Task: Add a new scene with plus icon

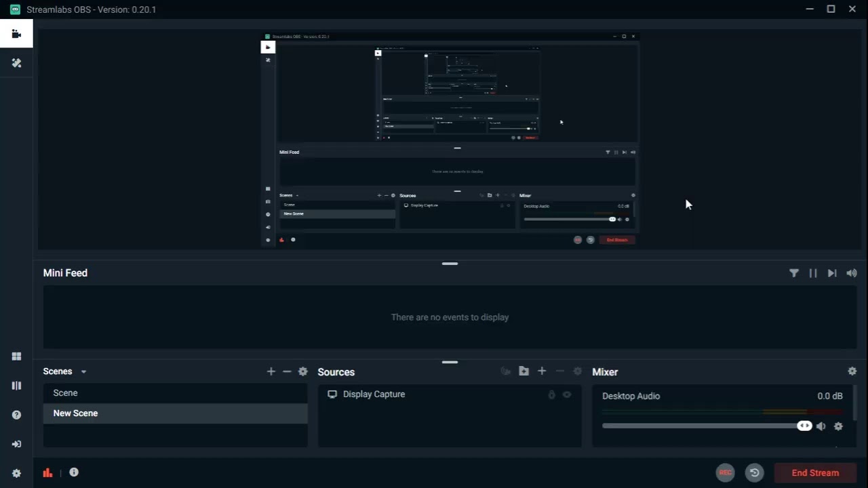Action: 271,371
